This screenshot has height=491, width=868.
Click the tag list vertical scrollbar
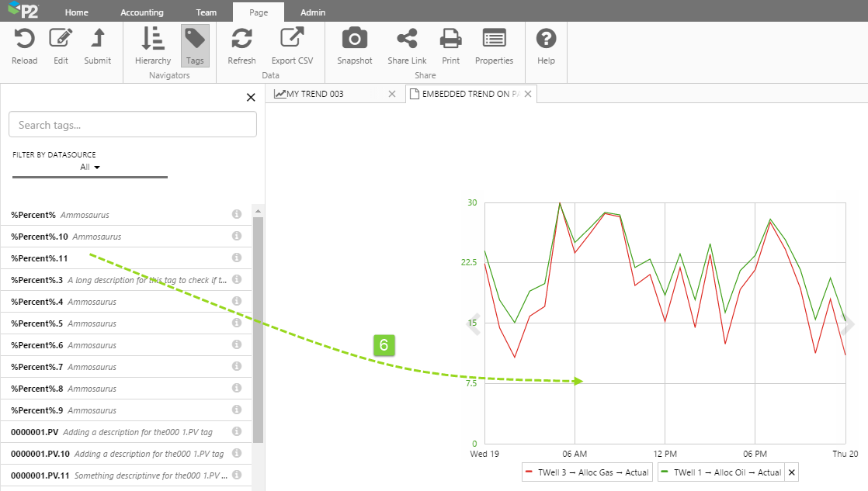[x=258, y=326]
